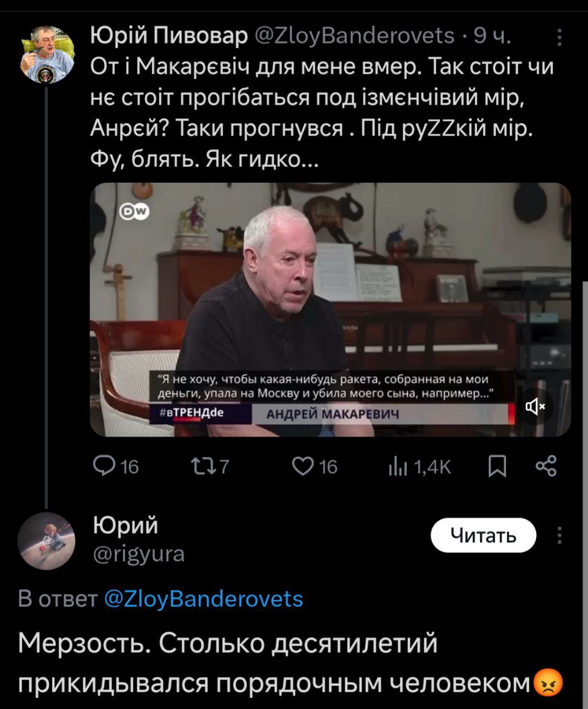Share the tweet via share icon

click(546, 466)
